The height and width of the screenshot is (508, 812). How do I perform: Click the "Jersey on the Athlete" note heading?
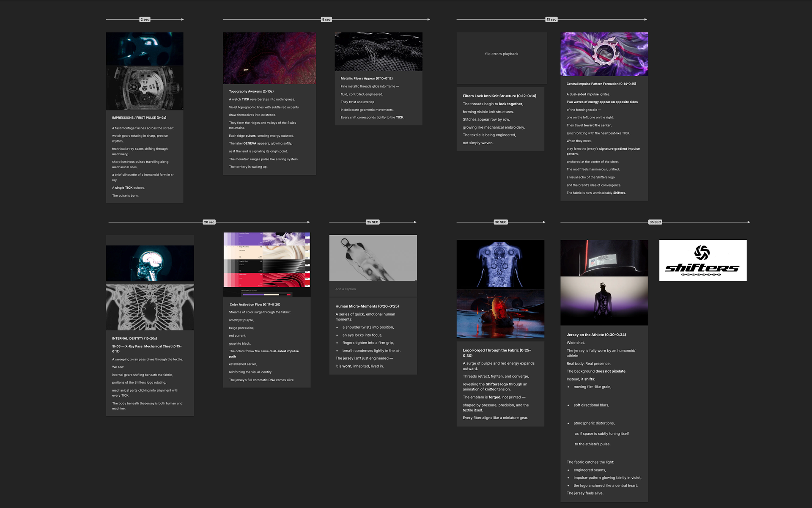[x=596, y=335]
